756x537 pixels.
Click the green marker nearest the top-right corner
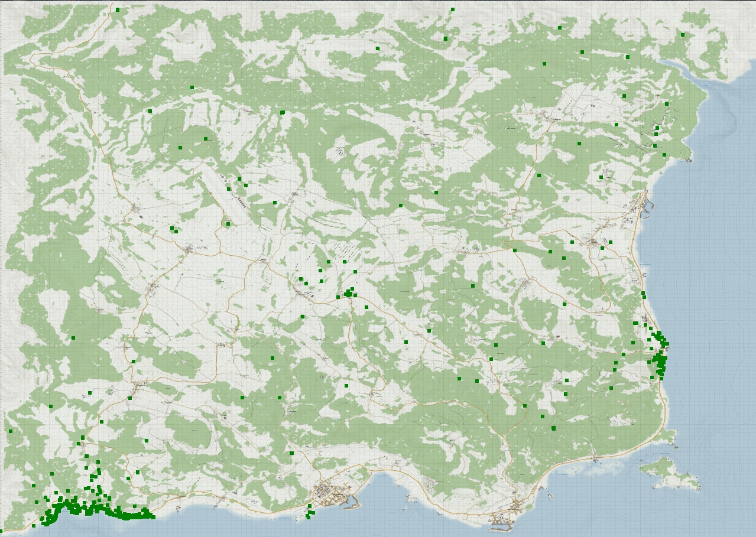[x=683, y=35]
